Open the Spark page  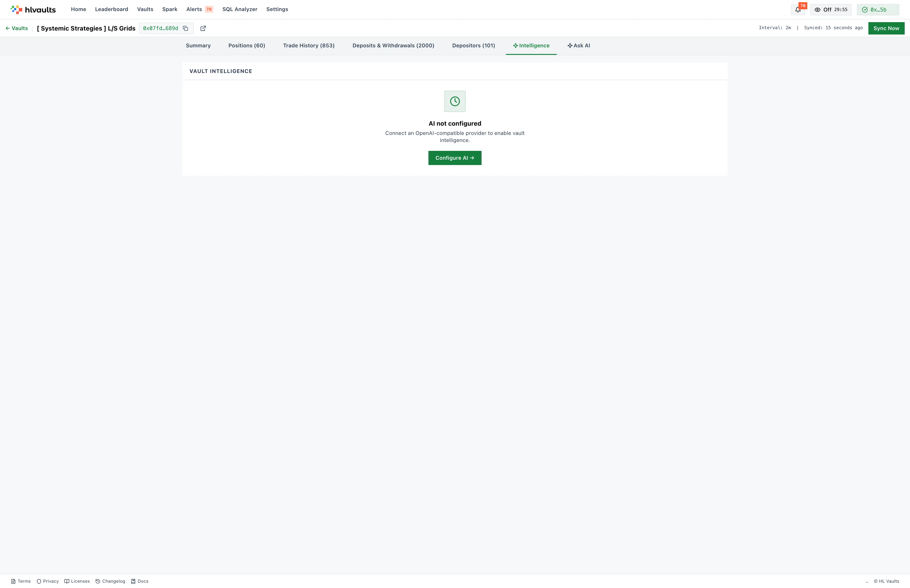[x=170, y=9]
